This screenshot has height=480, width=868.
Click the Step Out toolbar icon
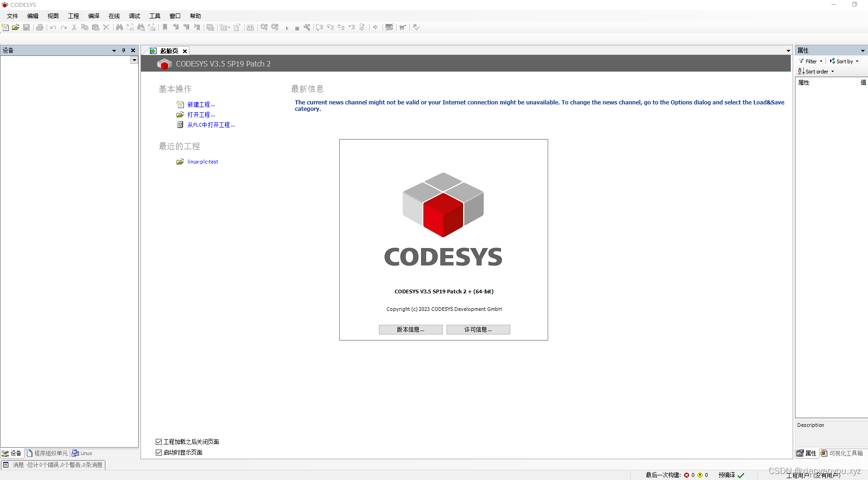tap(341, 27)
